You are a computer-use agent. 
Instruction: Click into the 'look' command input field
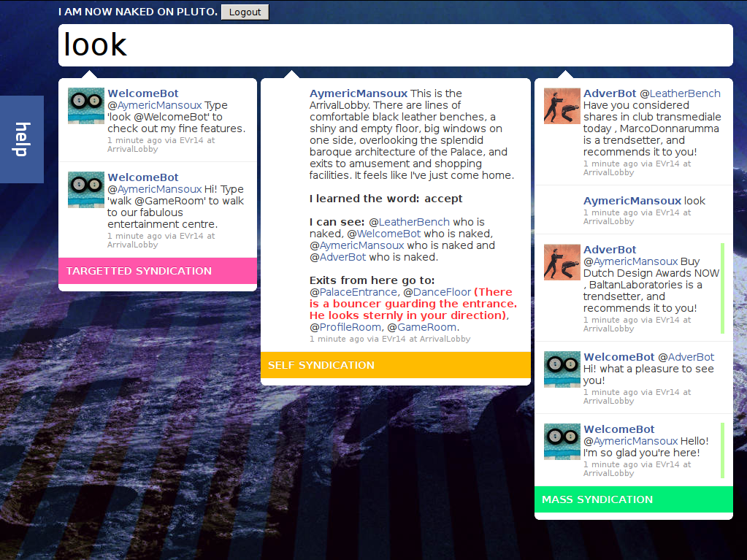point(395,45)
